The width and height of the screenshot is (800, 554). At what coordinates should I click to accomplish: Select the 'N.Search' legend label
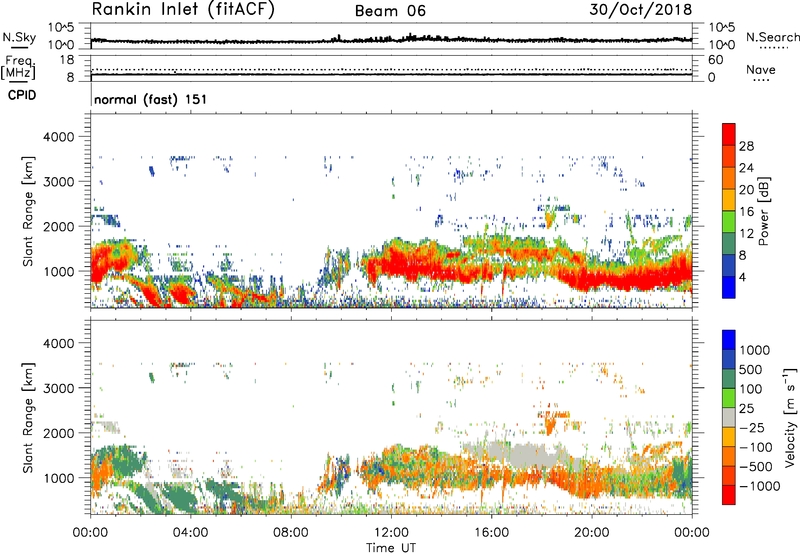coord(772,37)
